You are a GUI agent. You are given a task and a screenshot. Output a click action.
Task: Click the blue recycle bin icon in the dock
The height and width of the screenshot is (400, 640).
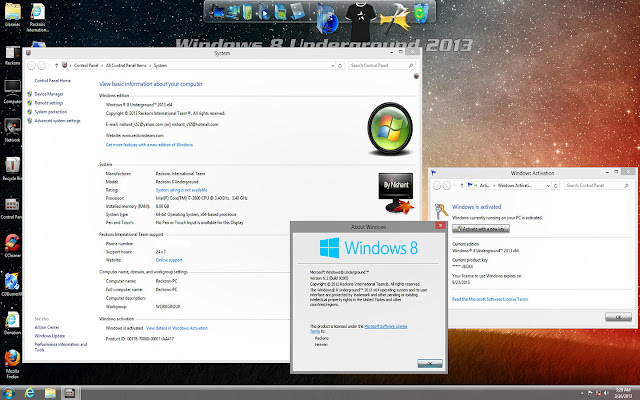click(x=421, y=12)
